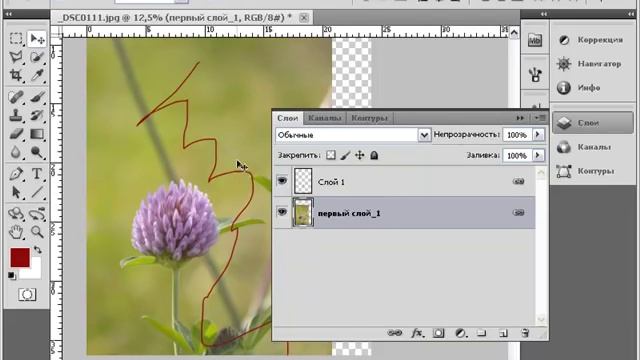Select the Eyedropper tool
This screenshot has height=360, width=640.
coord(37,75)
